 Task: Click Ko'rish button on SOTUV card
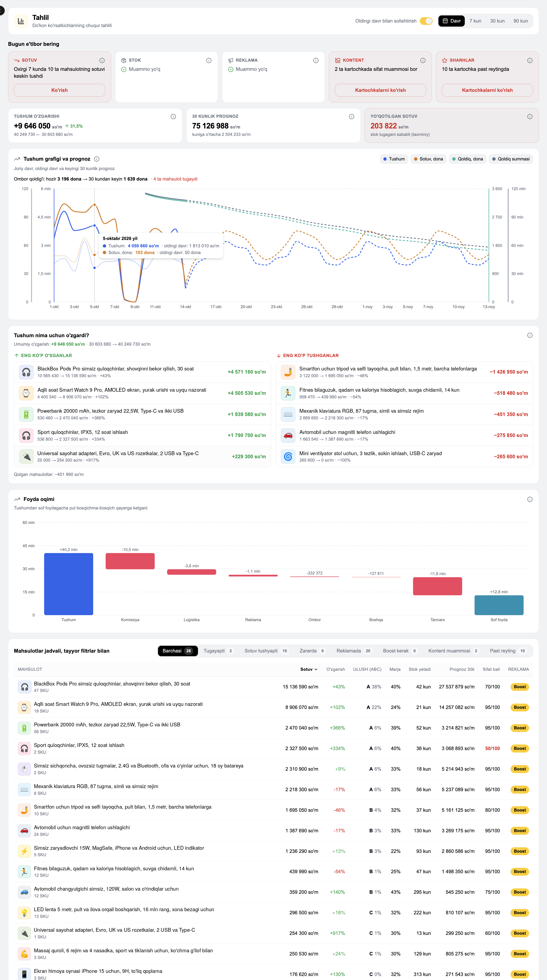pos(59,90)
